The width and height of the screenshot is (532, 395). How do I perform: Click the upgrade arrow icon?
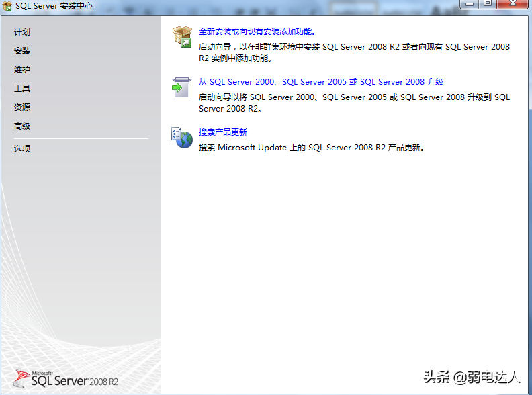[x=182, y=87]
